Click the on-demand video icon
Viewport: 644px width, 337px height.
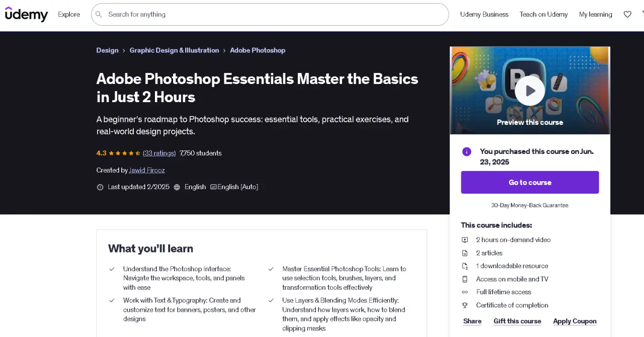[465, 240]
